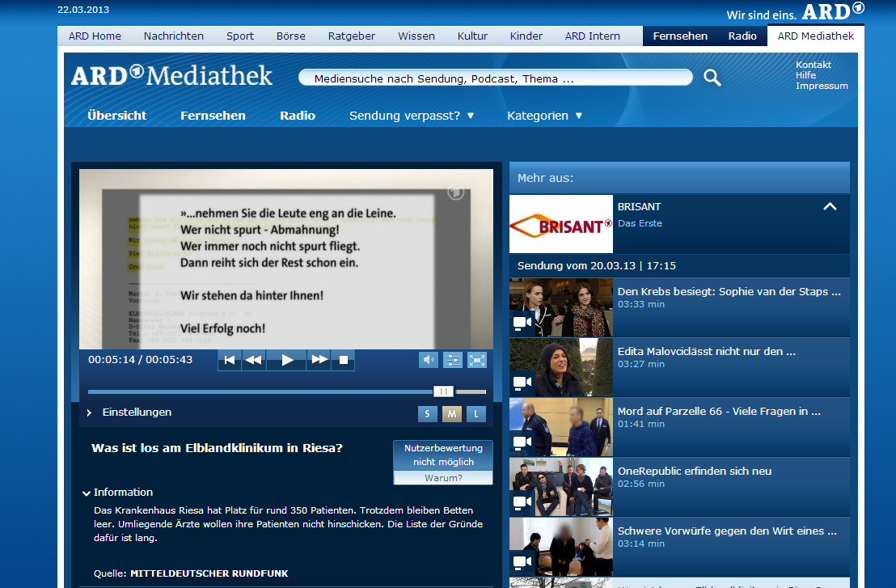The width and height of the screenshot is (896, 588).
Task: Click the Hilfe link
Action: tap(805, 75)
